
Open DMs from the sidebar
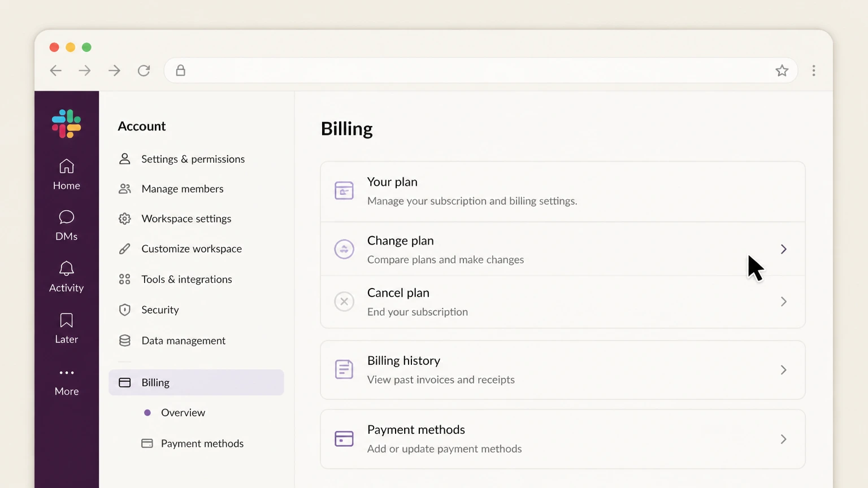click(67, 225)
